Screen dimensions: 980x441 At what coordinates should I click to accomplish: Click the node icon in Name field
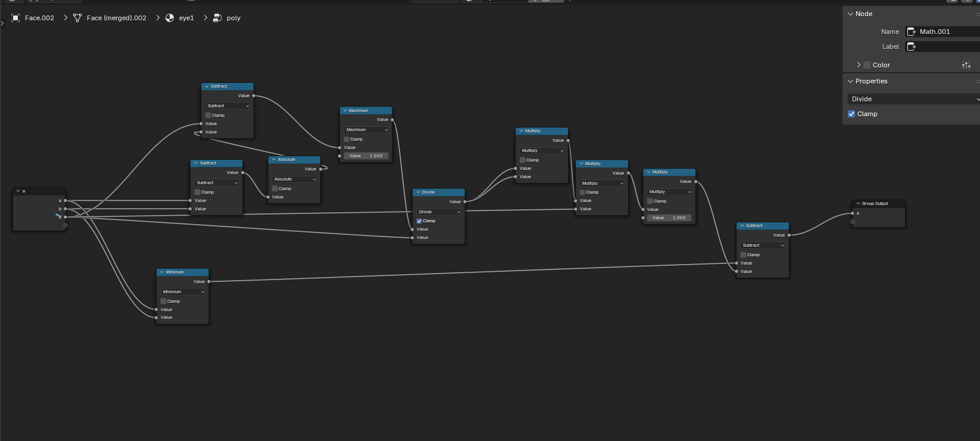911,32
